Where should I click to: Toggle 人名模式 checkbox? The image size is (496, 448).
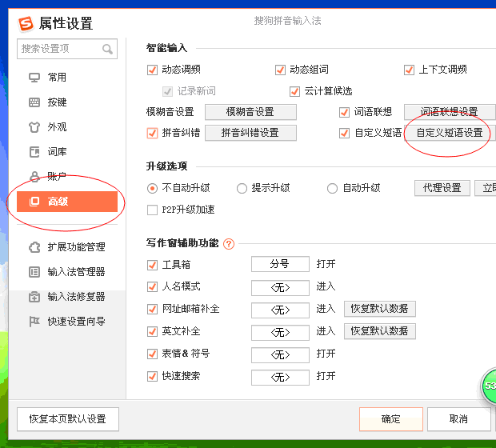point(152,286)
